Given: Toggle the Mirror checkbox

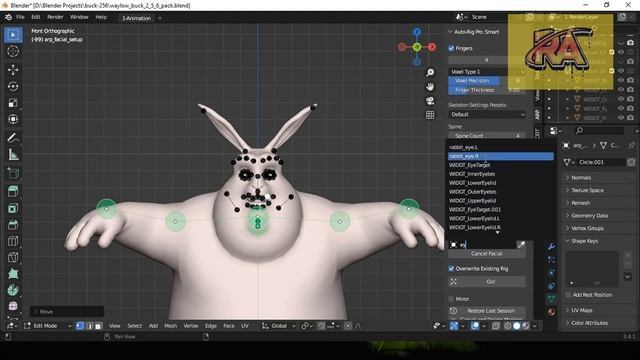Looking at the screenshot, I should tap(451, 299).
